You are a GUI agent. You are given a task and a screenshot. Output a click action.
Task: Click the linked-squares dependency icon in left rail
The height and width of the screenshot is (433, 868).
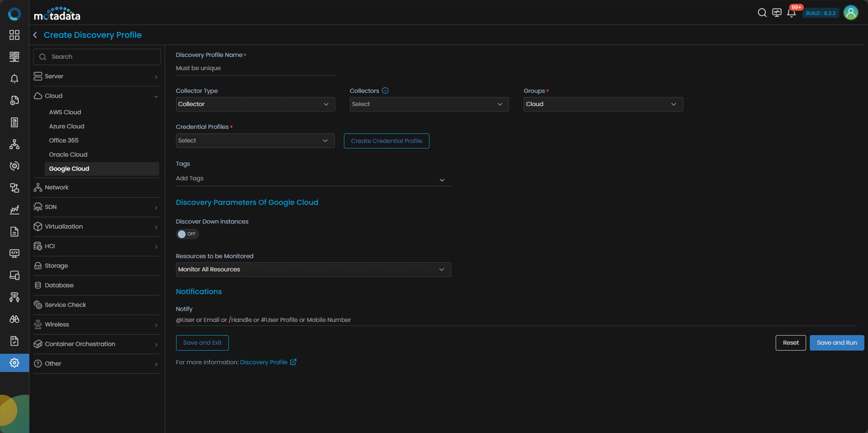coord(15,188)
